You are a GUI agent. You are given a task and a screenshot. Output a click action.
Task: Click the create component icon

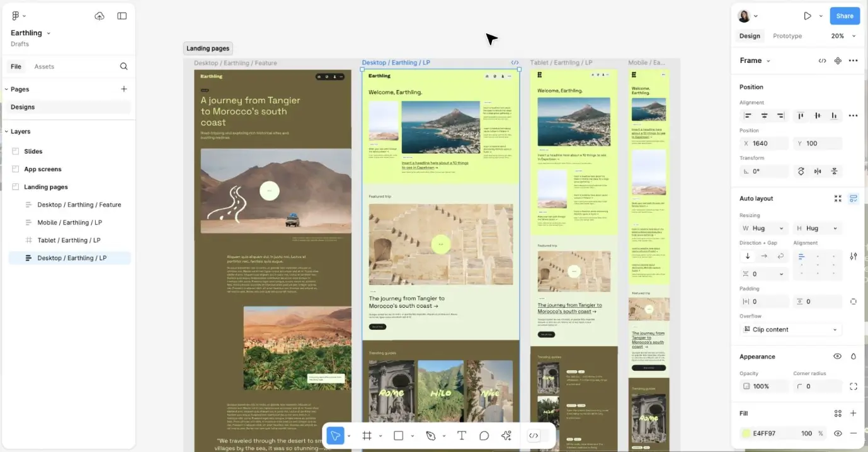[838, 60]
